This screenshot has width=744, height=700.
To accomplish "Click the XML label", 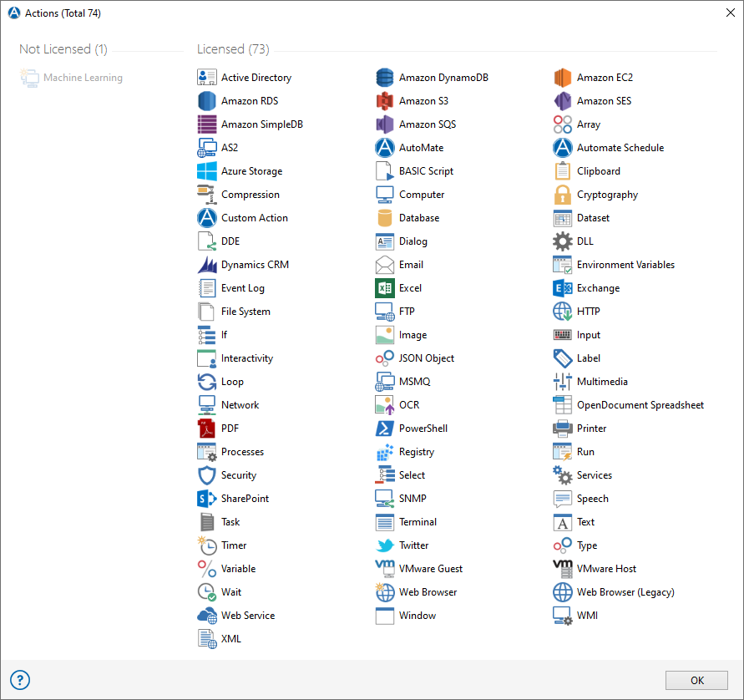I will click(231, 639).
